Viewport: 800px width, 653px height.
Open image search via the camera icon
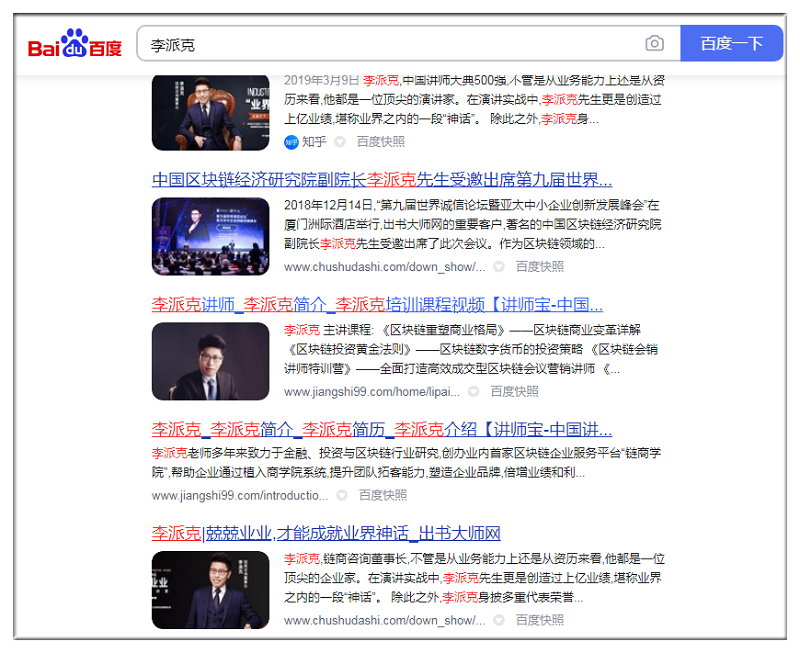pos(654,44)
